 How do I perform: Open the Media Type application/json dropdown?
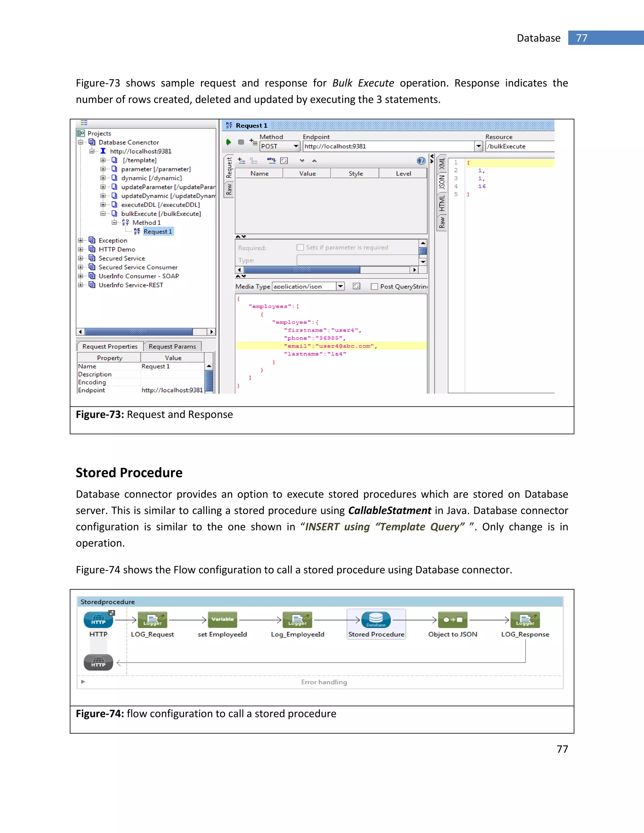[x=340, y=286]
